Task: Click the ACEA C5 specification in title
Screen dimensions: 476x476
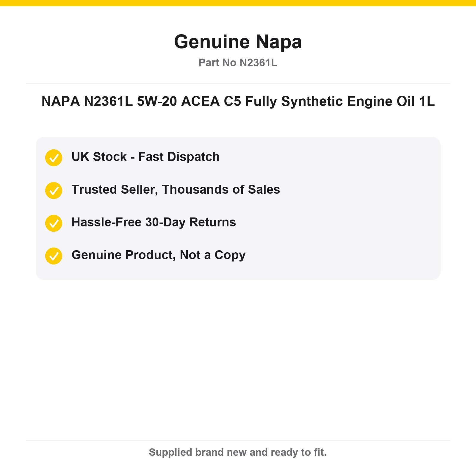Action: pyautogui.click(x=211, y=101)
